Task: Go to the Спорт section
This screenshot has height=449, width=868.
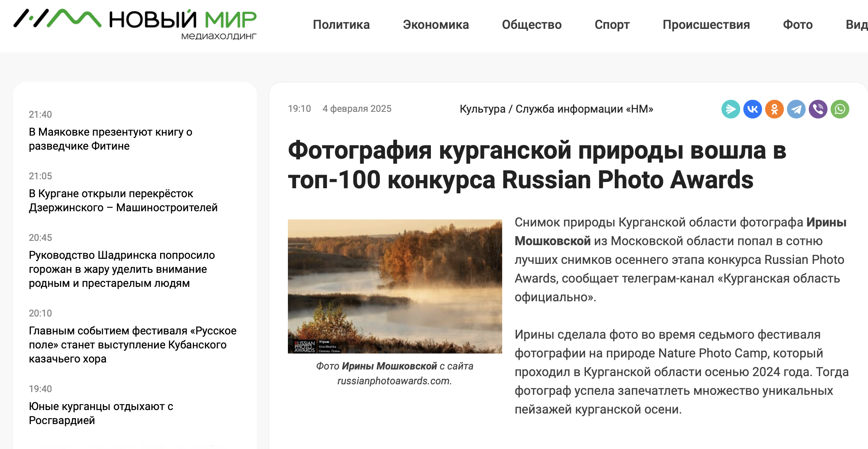Action: (x=612, y=25)
